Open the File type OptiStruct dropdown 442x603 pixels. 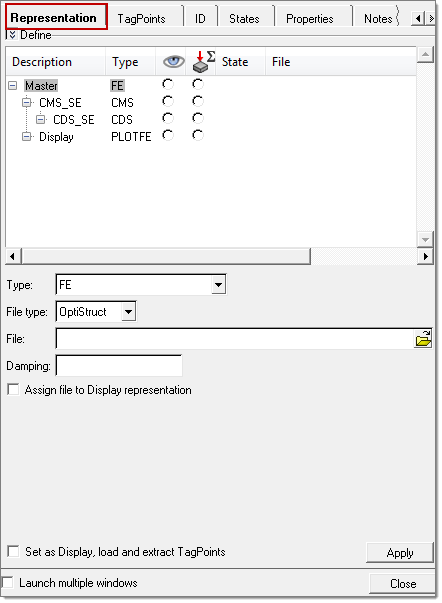tap(128, 311)
